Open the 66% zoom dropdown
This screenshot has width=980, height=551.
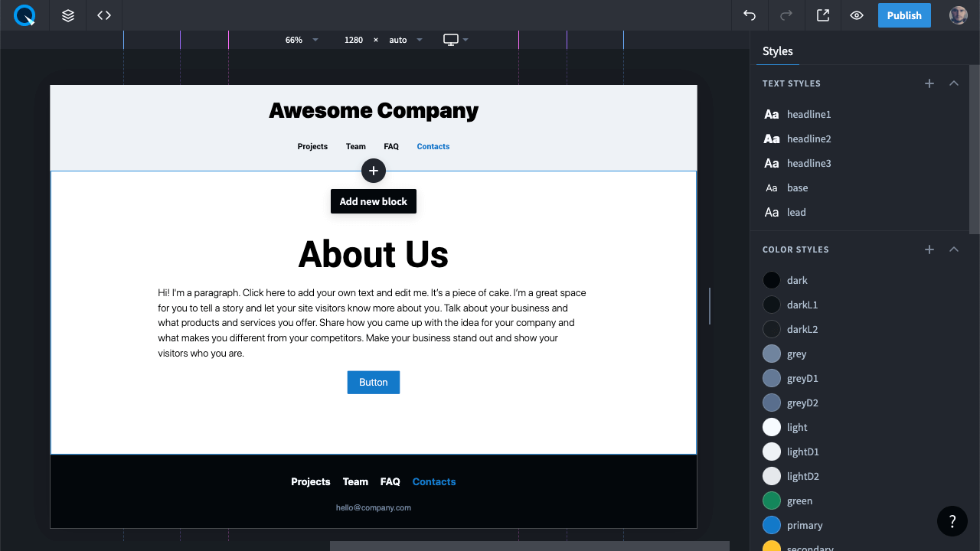click(x=302, y=40)
